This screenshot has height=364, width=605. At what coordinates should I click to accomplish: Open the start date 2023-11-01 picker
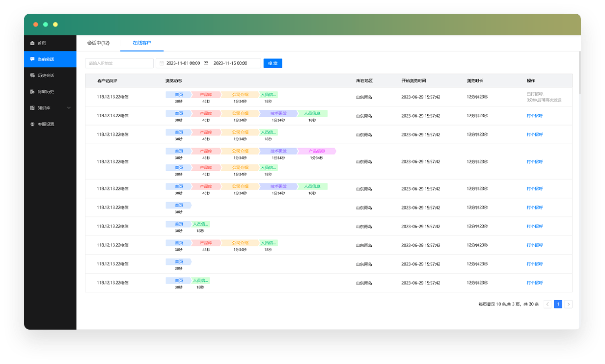[x=183, y=63]
